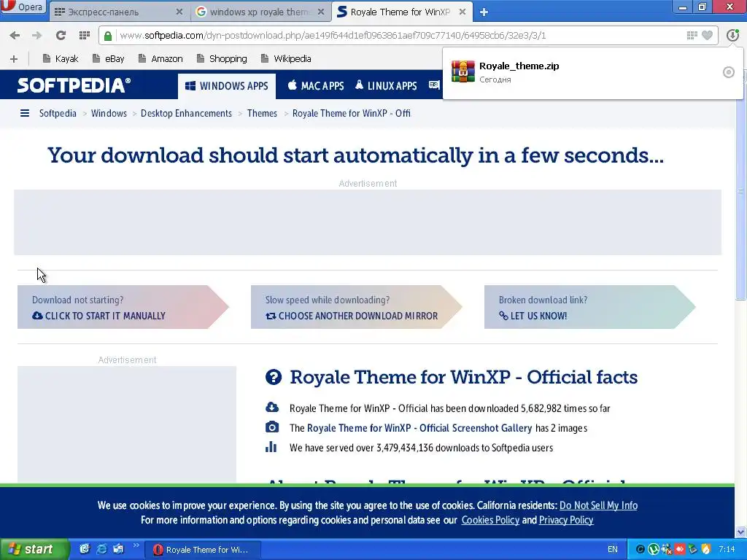This screenshot has height=560, width=747.
Task: Open the Official Screenshot Gallery link
Action: 419,428
